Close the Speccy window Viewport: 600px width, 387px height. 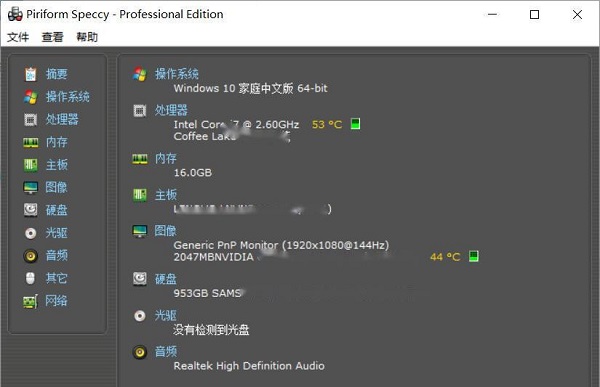click(x=577, y=15)
